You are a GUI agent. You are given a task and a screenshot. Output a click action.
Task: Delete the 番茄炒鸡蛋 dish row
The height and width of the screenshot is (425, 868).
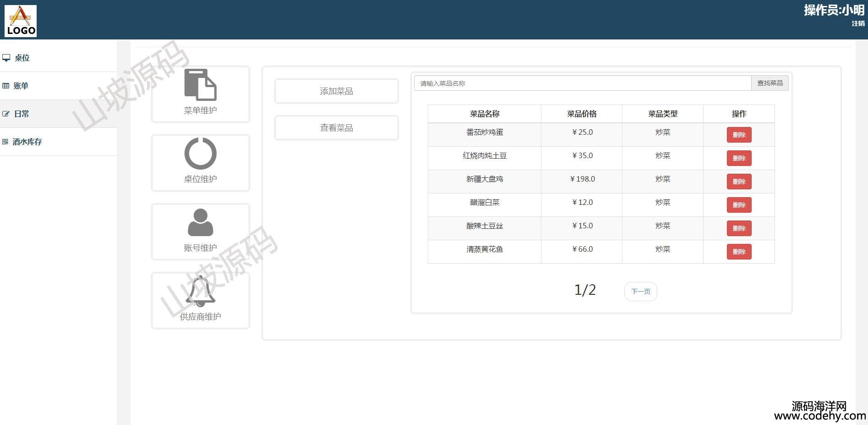[x=739, y=135]
